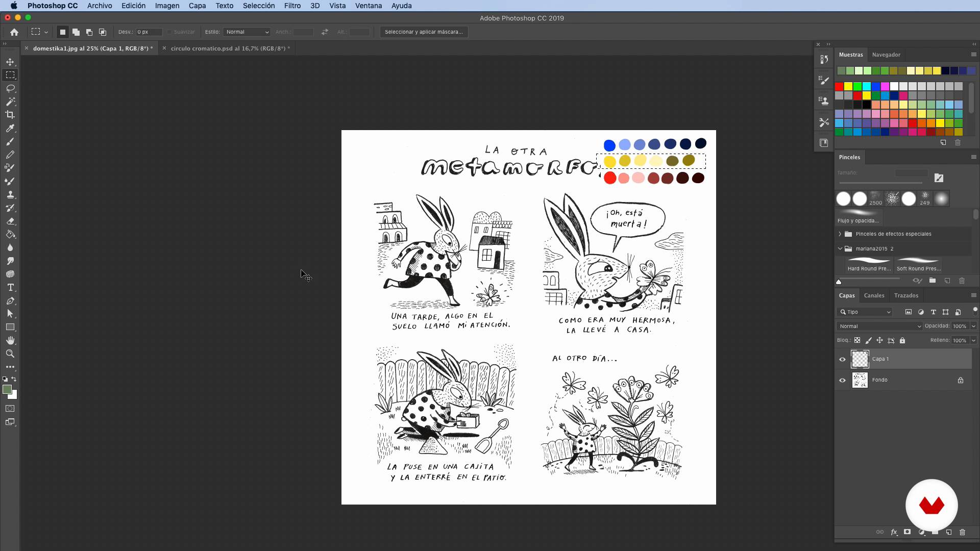Swap foreground and background colors
The height and width of the screenshot is (551, 980).
click(14, 379)
